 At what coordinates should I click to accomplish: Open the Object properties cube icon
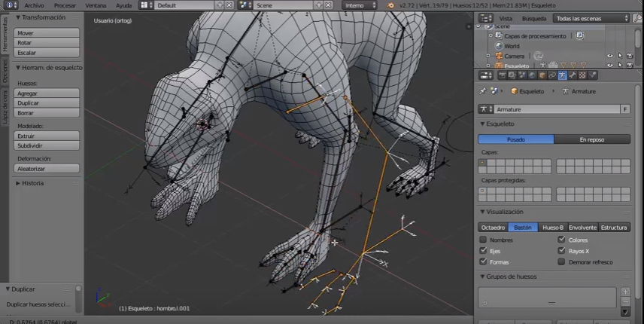(542, 75)
